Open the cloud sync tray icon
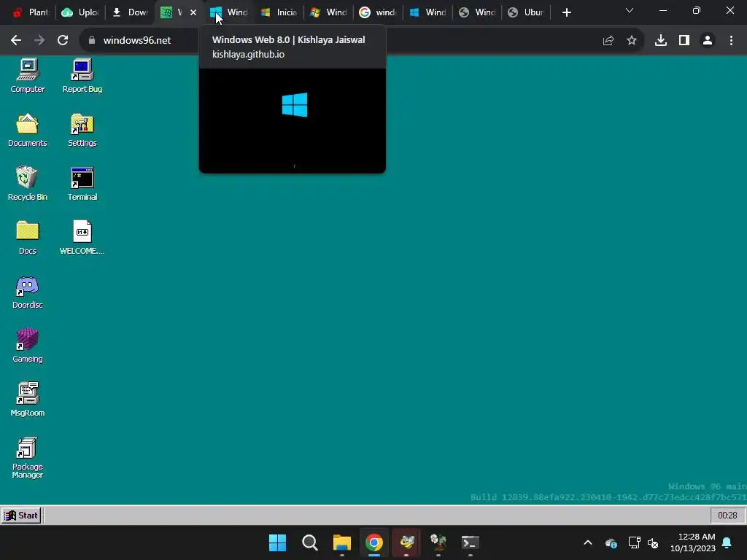 pyautogui.click(x=611, y=542)
